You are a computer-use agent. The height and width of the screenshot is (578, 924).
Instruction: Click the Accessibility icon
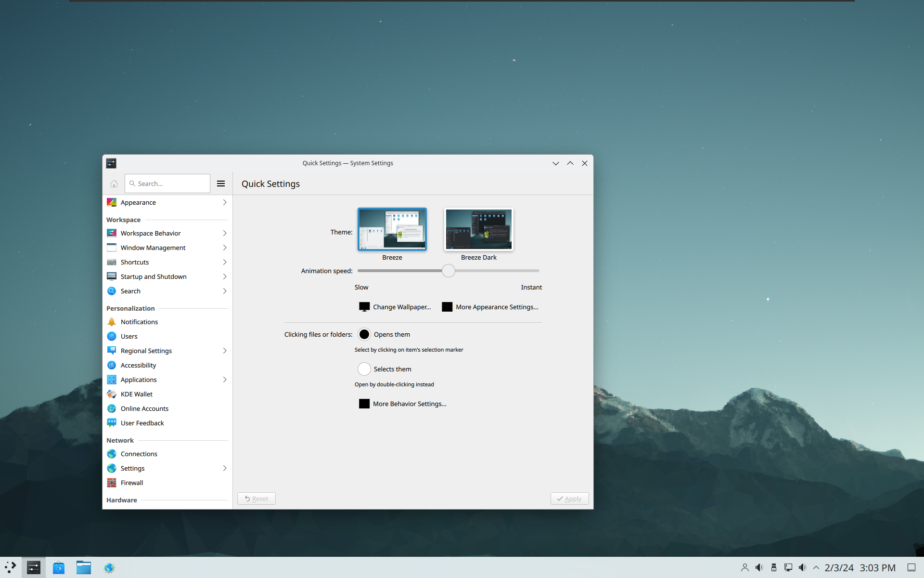pyautogui.click(x=112, y=365)
